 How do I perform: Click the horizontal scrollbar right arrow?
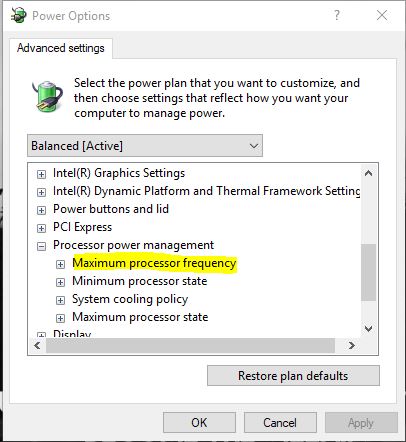click(351, 345)
